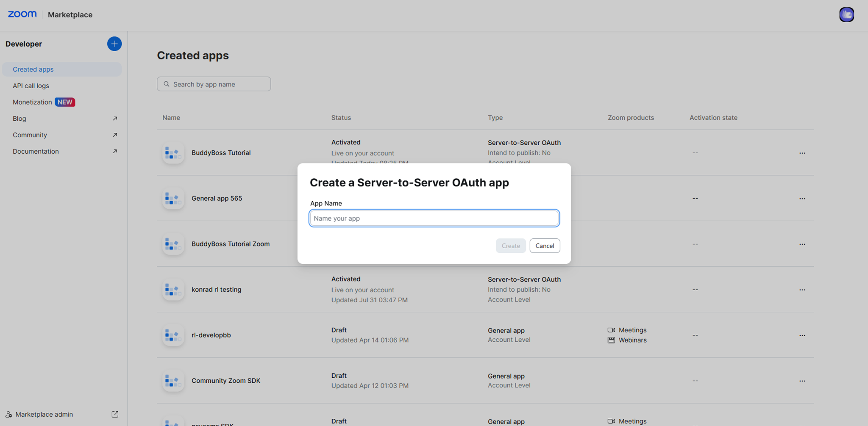Click external link arrow next to Documentation
Viewport: 868px width, 426px height.
pyautogui.click(x=115, y=151)
